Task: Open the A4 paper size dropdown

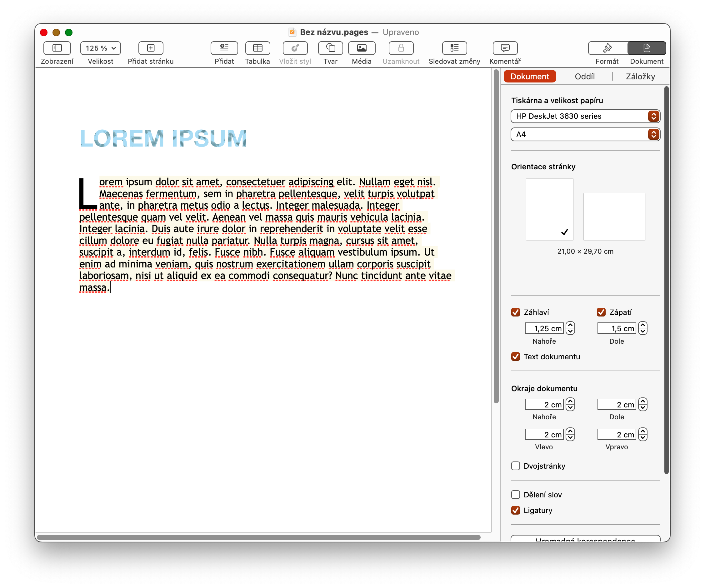Action: tap(585, 134)
